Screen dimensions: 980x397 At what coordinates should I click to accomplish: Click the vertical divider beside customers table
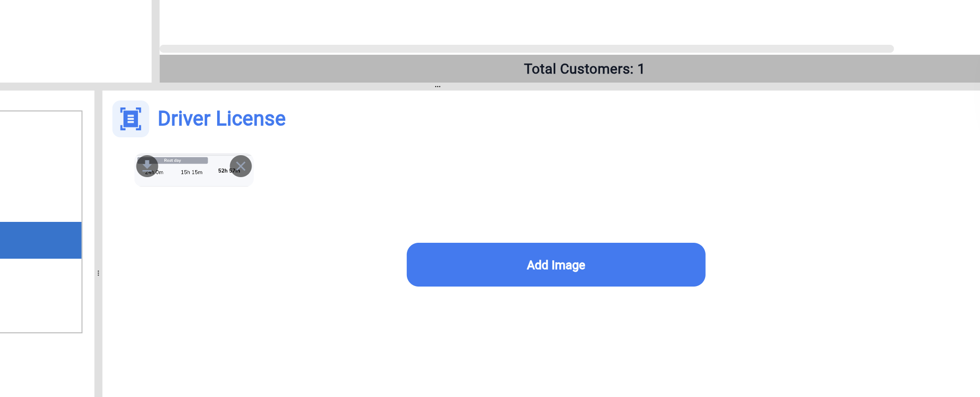[x=155, y=41]
